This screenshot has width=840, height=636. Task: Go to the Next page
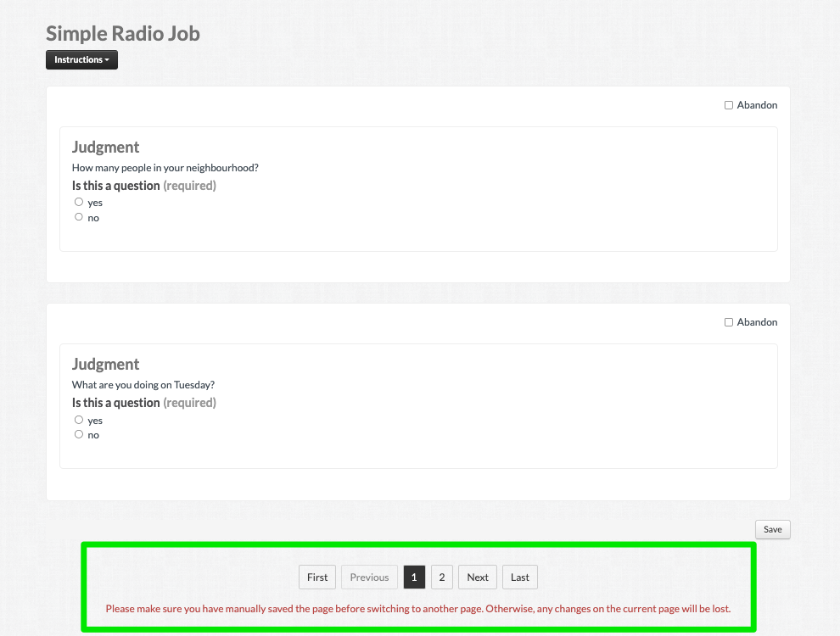478,577
